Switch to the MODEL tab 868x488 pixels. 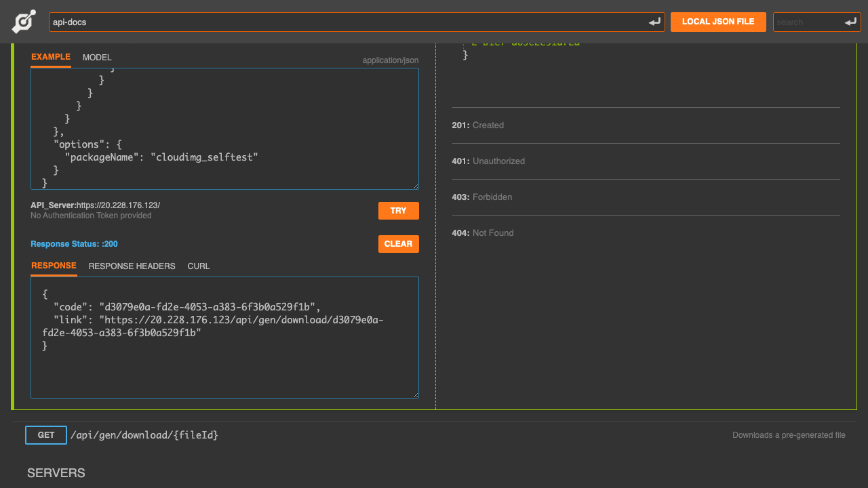[x=97, y=58]
